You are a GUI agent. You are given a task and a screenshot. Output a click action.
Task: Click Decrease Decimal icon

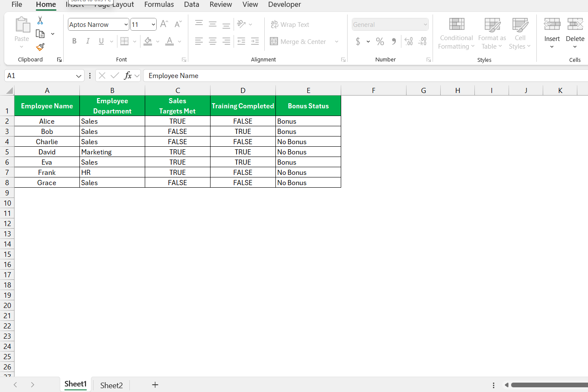point(422,41)
